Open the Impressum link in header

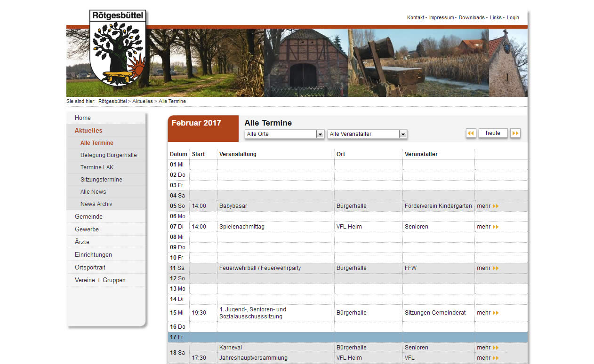pyautogui.click(x=441, y=17)
